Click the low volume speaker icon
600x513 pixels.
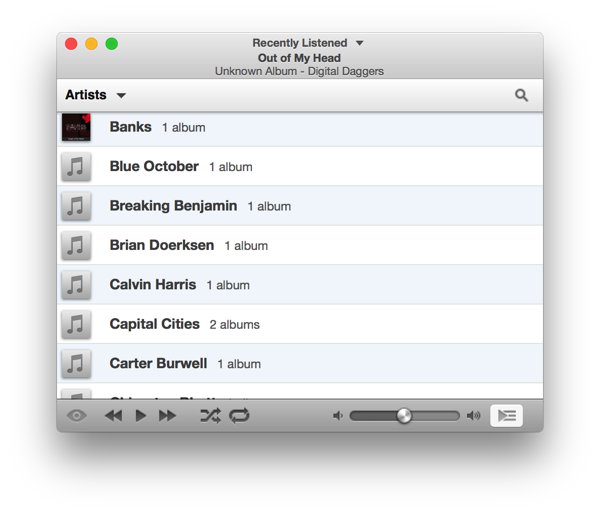tap(338, 416)
